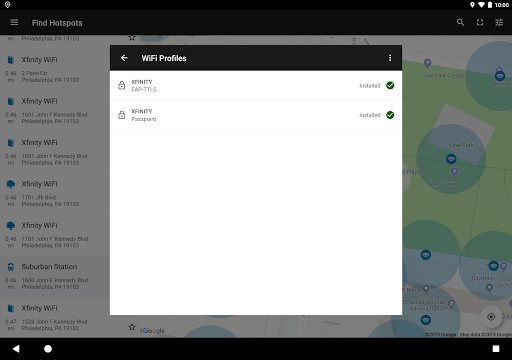Tap the Android home button

48,349
